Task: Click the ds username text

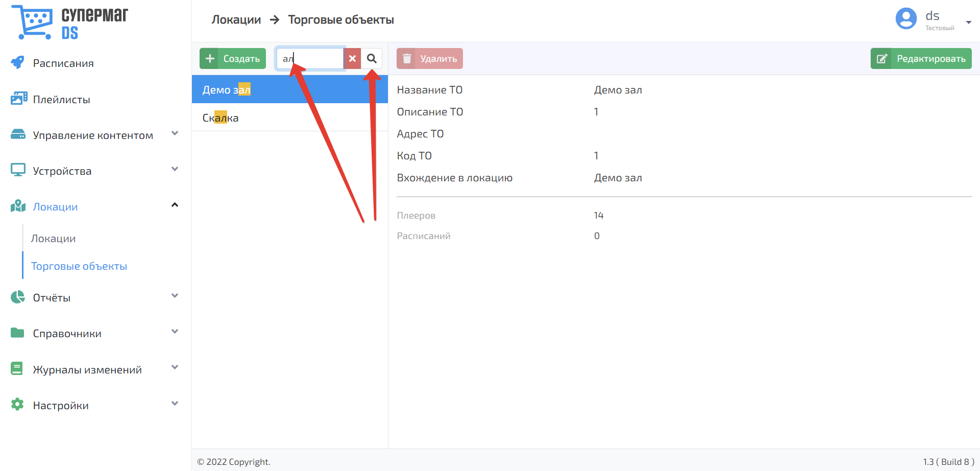Action: click(933, 16)
